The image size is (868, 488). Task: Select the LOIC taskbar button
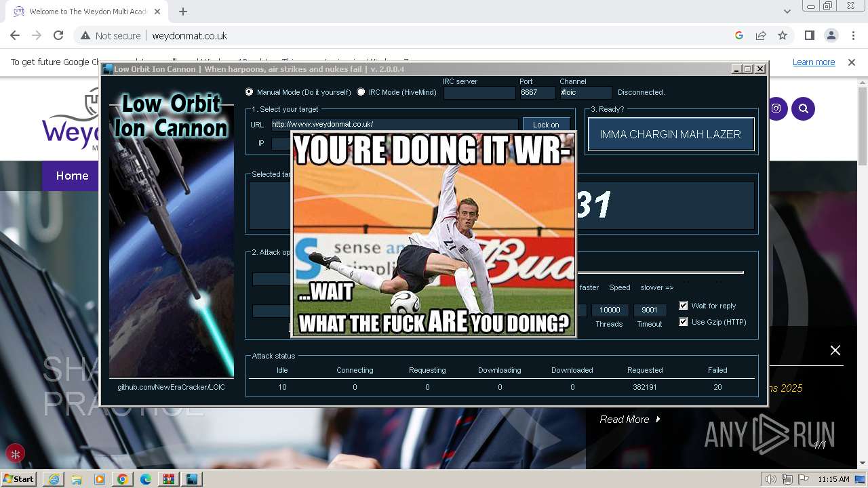[x=192, y=479]
